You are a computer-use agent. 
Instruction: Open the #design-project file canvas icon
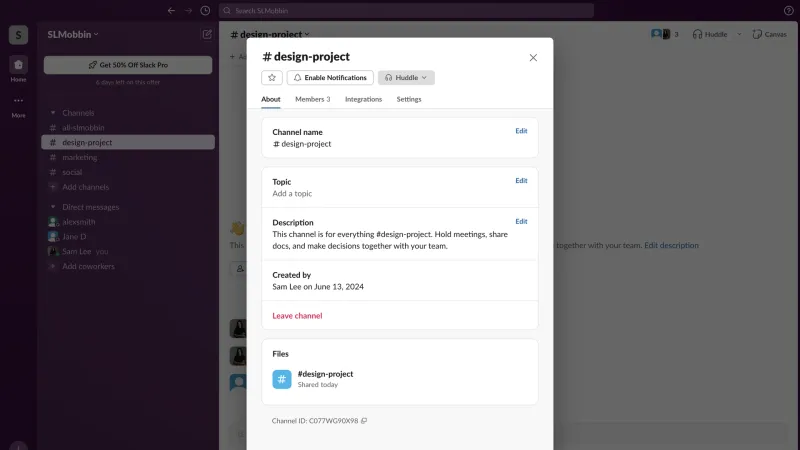(x=282, y=379)
